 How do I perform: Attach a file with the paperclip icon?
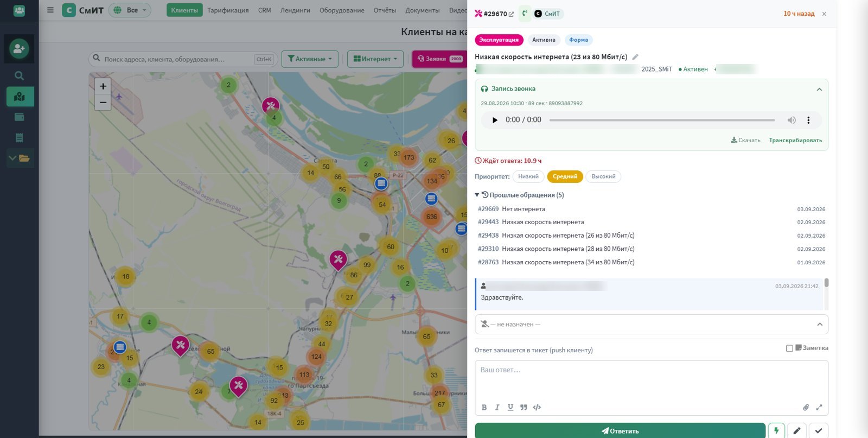coord(806,407)
